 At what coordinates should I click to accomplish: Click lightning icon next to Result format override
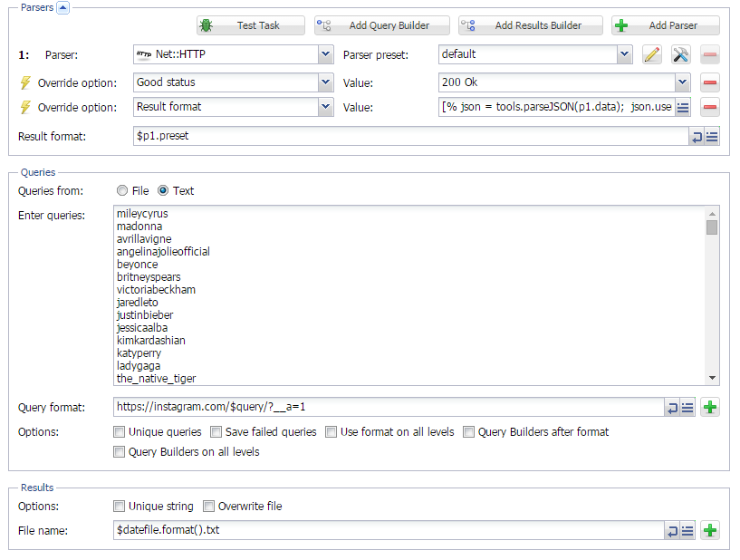tap(25, 107)
